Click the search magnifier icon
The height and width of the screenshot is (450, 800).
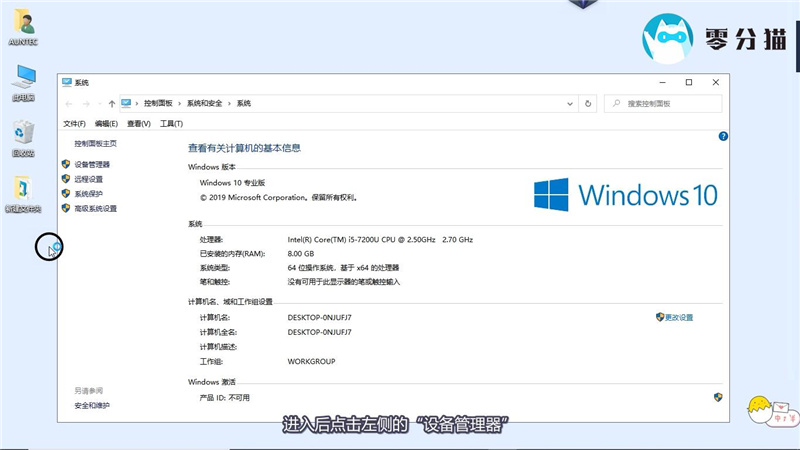tap(616, 103)
